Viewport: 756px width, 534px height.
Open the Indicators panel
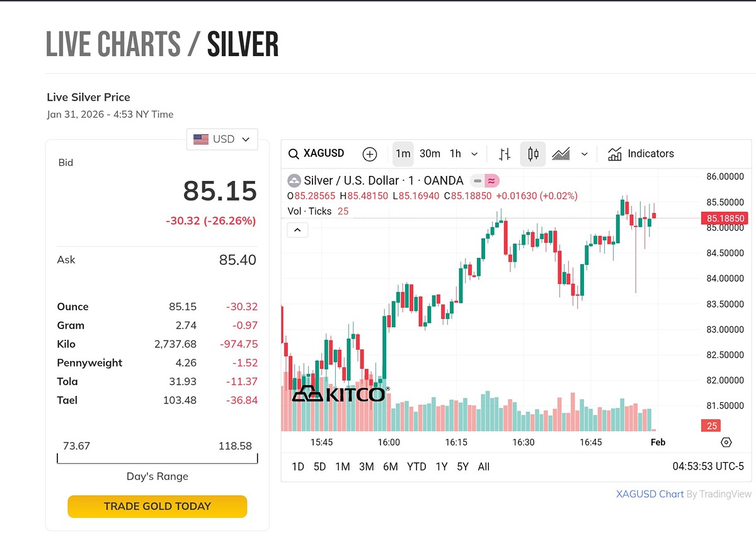tap(641, 154)
